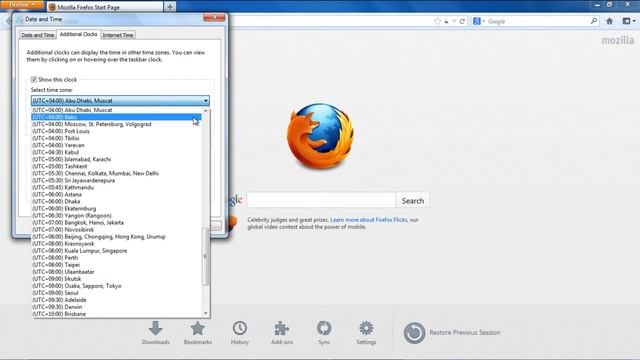Select (UTC+08:00) Taipei time zone
The height and width of the screenshot is (360, 640).
coord(116,264)
